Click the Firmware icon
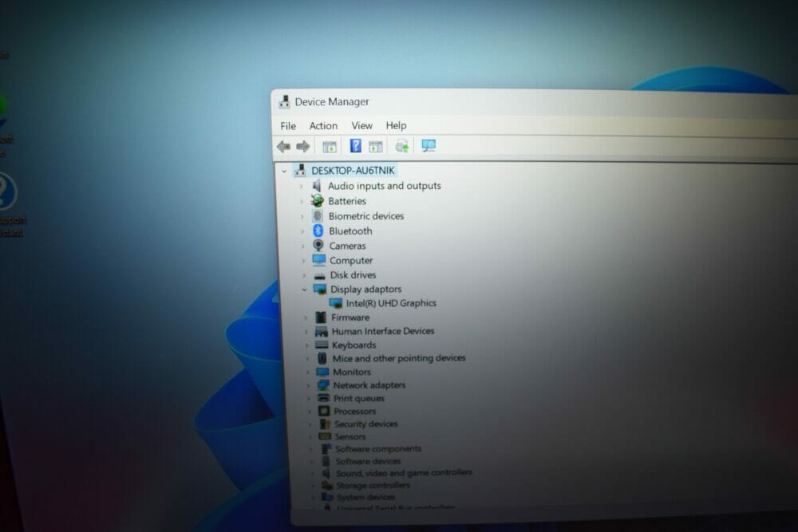Viewport: 798px width, 532px height. (321, 317)
